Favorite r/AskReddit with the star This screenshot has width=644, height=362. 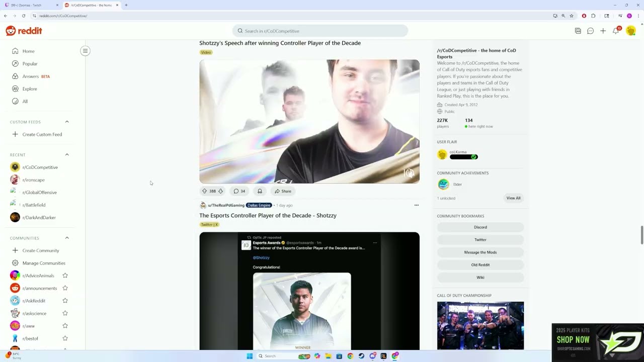[x=65, y=301]
